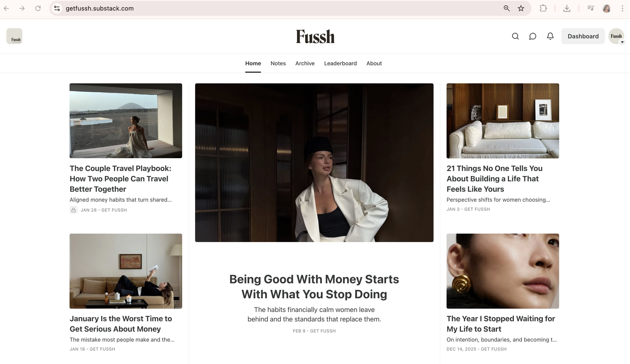The width and height of the screenshot is (630, 364).
Task: Switch to the Notes tab
Action: tap(278, 63)
